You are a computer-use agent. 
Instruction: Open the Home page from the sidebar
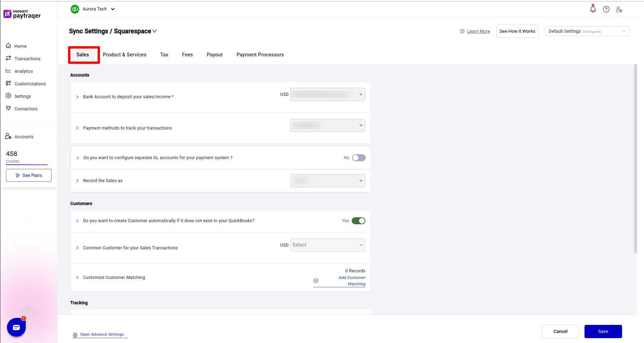click(20, 46)
